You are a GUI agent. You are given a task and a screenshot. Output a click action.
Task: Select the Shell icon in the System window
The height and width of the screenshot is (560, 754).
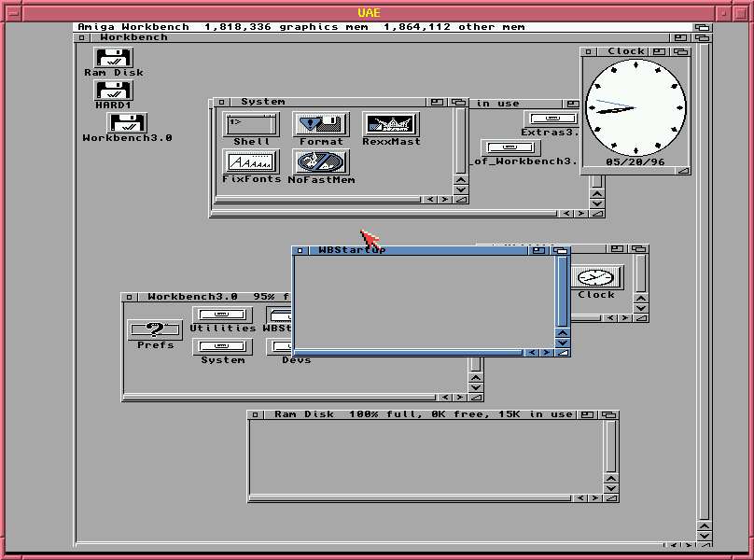[x=252, y=125]
